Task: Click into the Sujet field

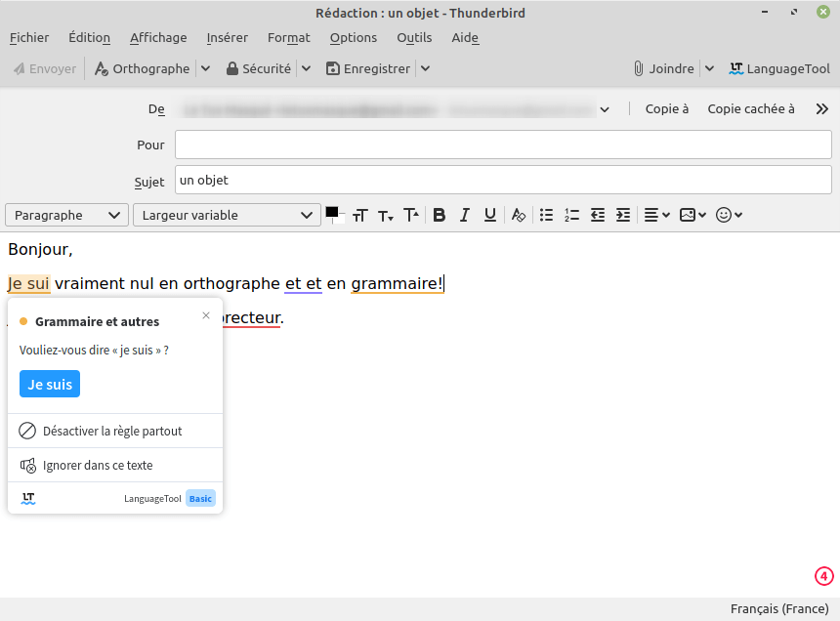Action: point(503,180)
